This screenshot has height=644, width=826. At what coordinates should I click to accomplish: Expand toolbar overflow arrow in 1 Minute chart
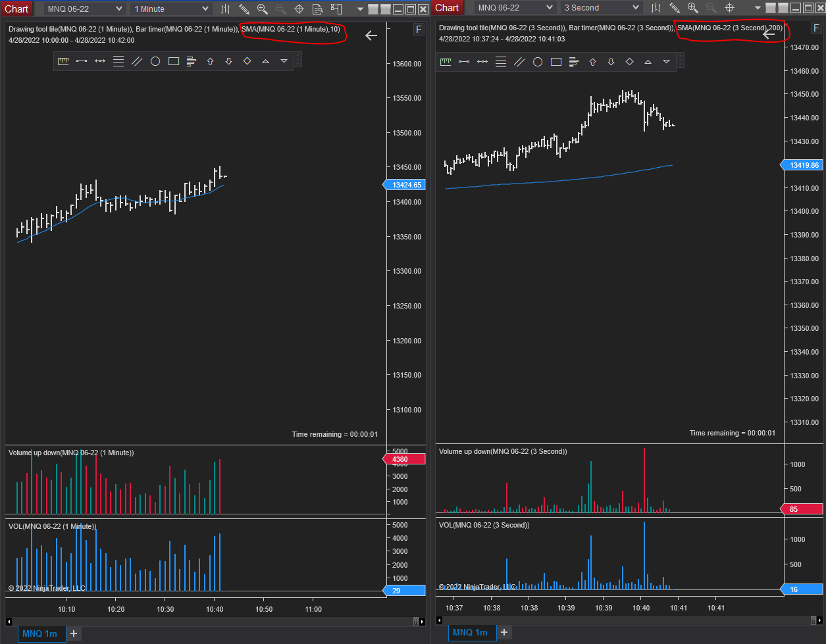(360, 9)
